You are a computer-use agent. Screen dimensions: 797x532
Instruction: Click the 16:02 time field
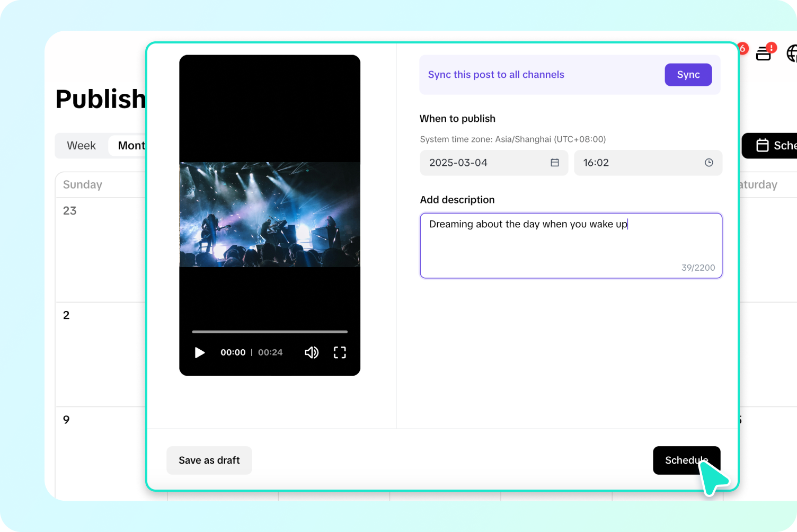tap(648, 163)
